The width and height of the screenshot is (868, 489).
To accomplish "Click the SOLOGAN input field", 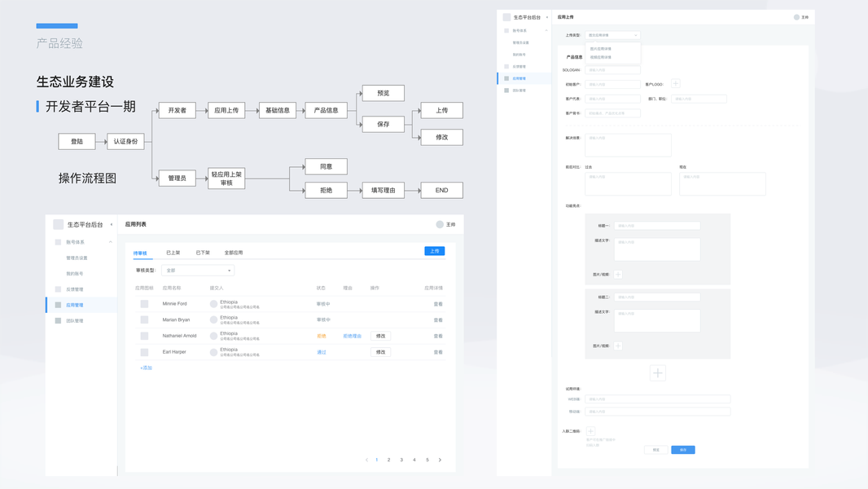I will (x=613, y=70).
